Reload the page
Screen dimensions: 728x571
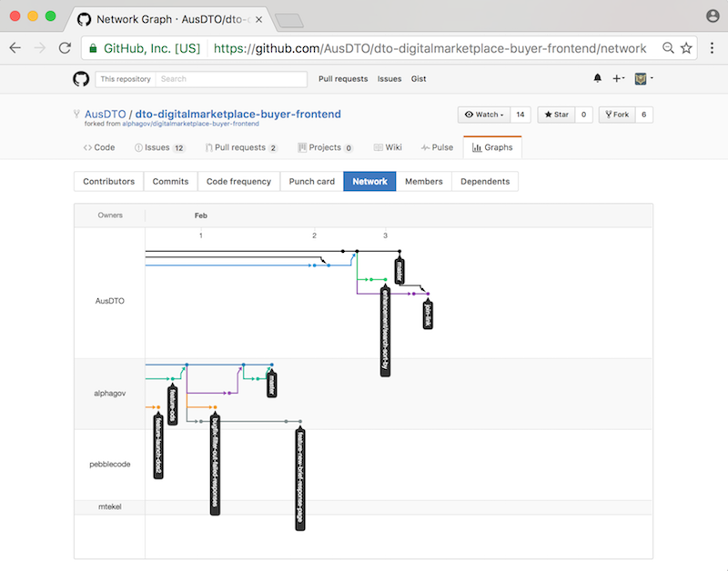65,48
